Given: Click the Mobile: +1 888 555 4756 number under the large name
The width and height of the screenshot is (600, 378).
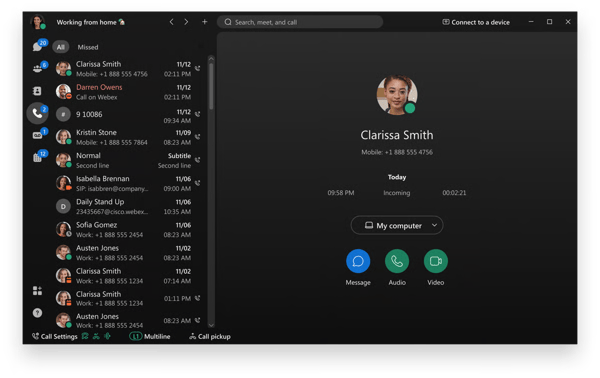Looking at the screenshot, I should coord(397,152).
